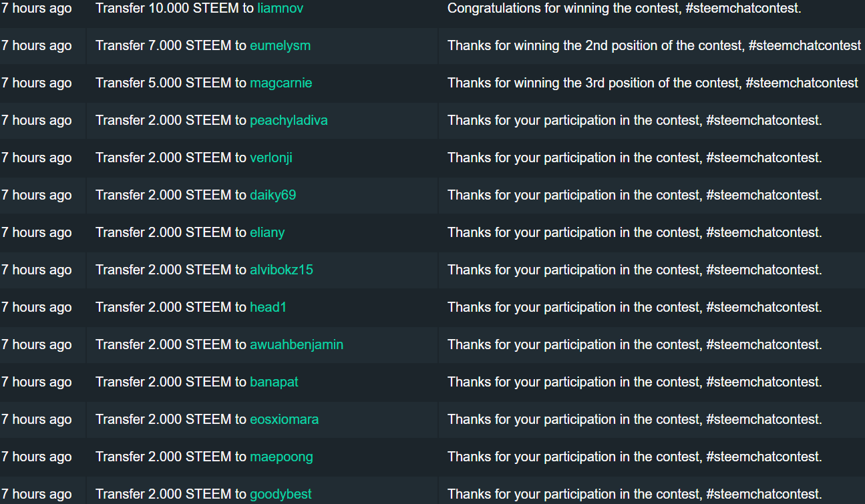Visit the peachyladiva account link
Screen dimensions: 865x504
coord(289,121)
